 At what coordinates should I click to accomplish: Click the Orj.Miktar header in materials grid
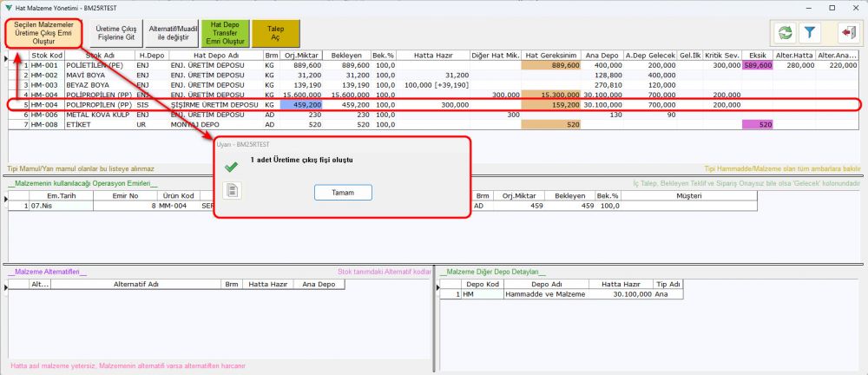click(301, 56)
